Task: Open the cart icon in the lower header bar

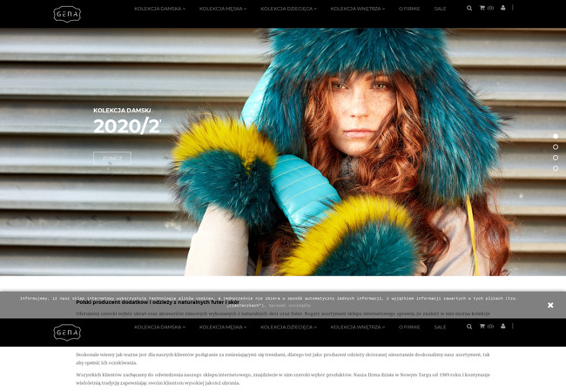Action: tap(486, 326)
